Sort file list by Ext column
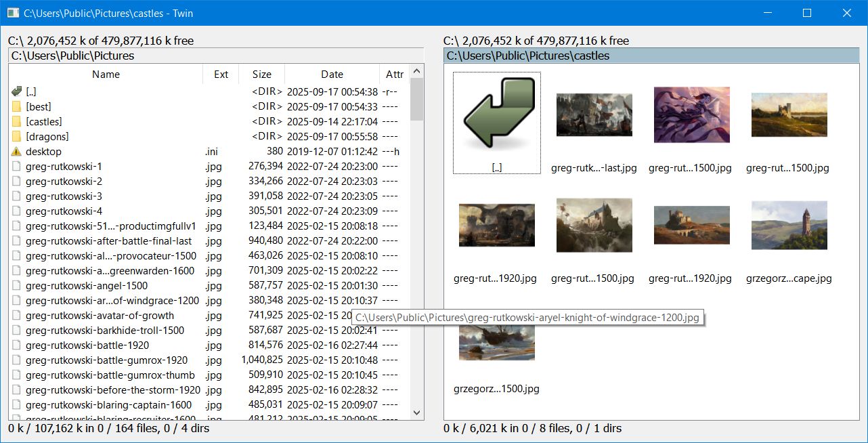 click(x=221, y=75)
